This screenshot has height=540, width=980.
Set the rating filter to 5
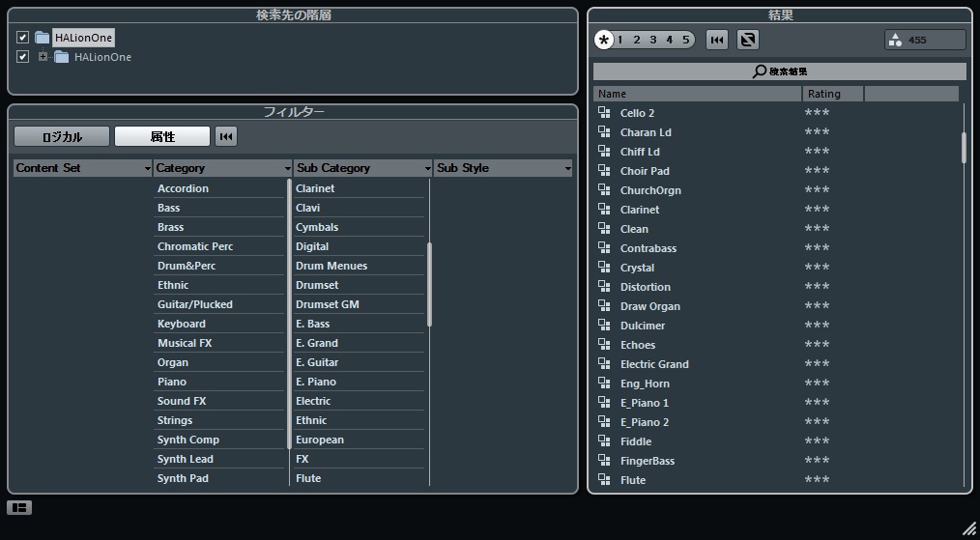[686, 40]
